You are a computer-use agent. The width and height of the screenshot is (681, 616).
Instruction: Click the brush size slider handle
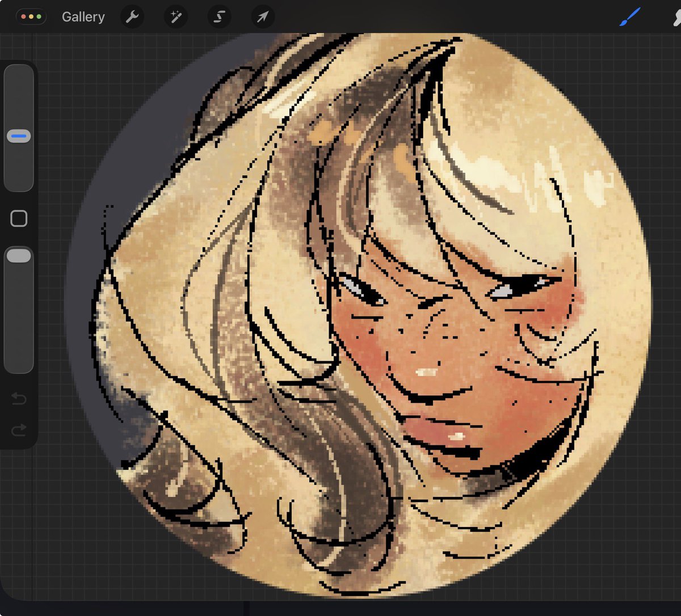point(19,136)
